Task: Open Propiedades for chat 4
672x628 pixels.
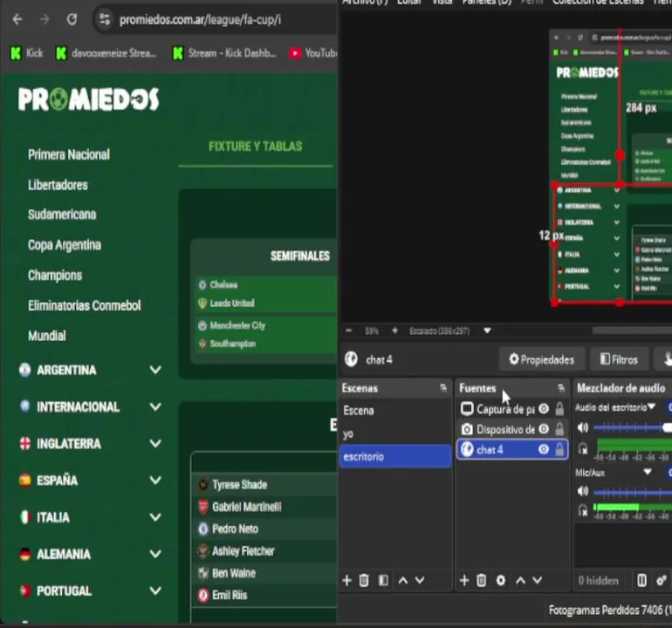Action: [x=542, y=359]
